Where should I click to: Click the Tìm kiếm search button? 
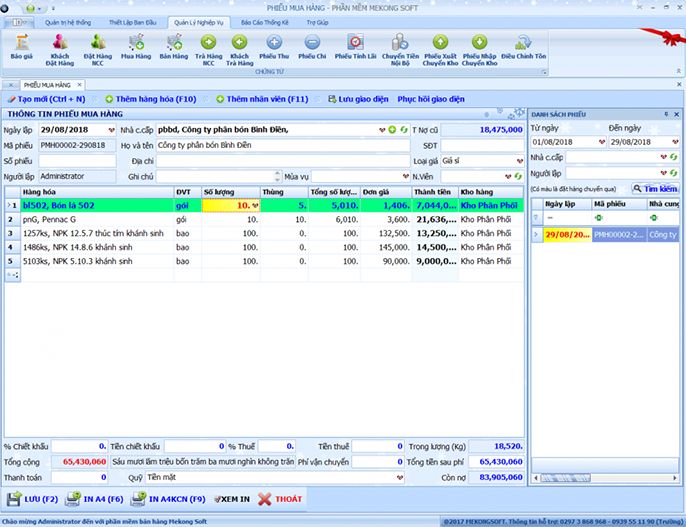656,188
